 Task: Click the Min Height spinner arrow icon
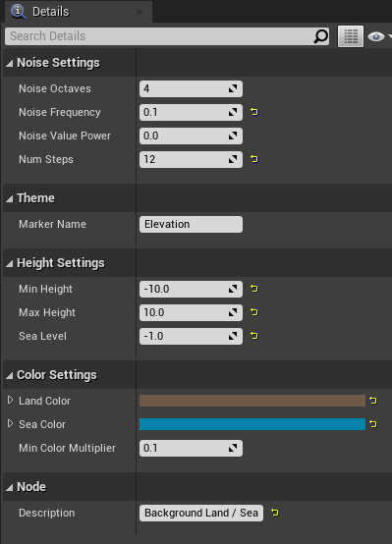[x=233, y=289]
